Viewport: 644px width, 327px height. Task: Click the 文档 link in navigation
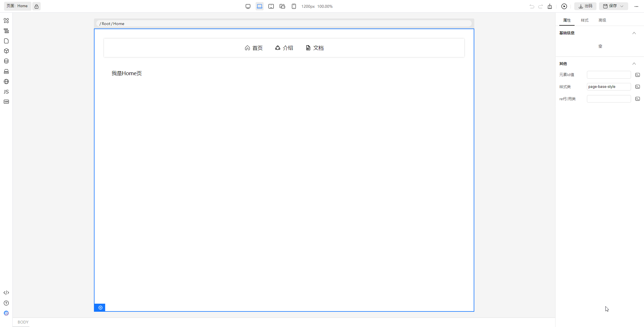[315, 48]
